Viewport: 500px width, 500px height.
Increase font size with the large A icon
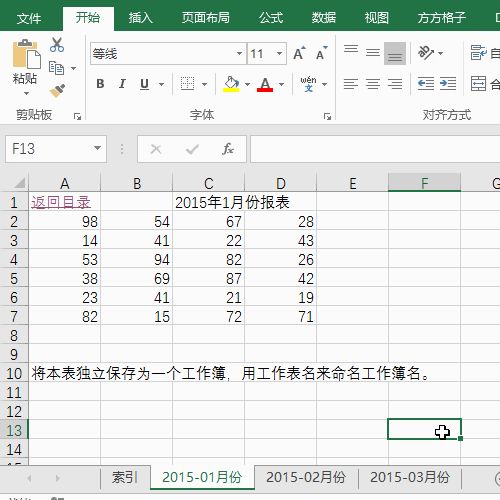point(299,53)
